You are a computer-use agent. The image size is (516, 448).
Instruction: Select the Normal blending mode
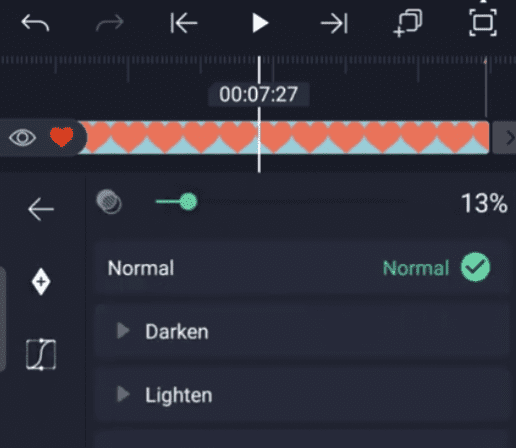302,268
